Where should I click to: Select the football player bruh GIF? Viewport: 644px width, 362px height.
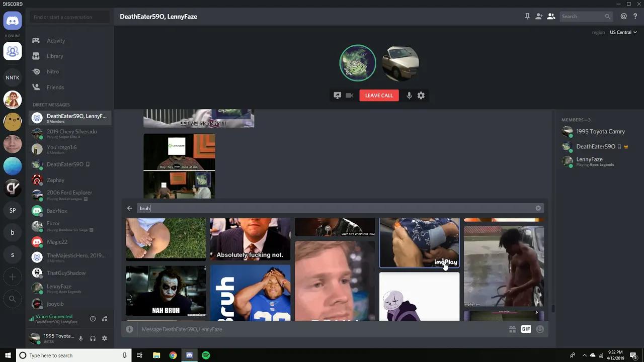250,293
